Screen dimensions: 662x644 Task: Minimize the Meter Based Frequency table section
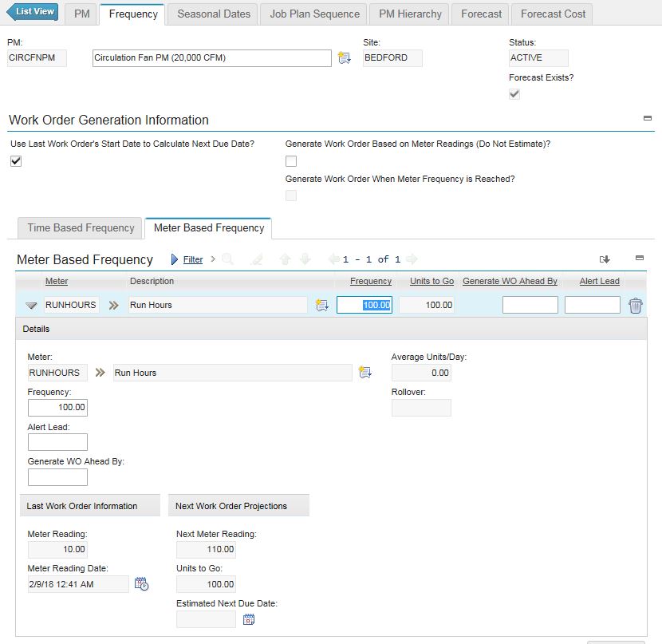(x=639, y=259)
